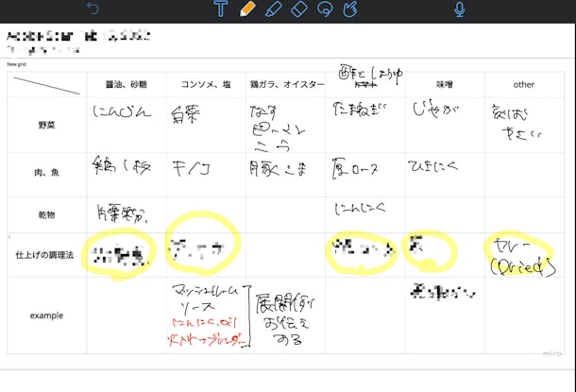Click the example row header cell
Viewport: 576px width, 392px height.
click(x=47, y=315)
